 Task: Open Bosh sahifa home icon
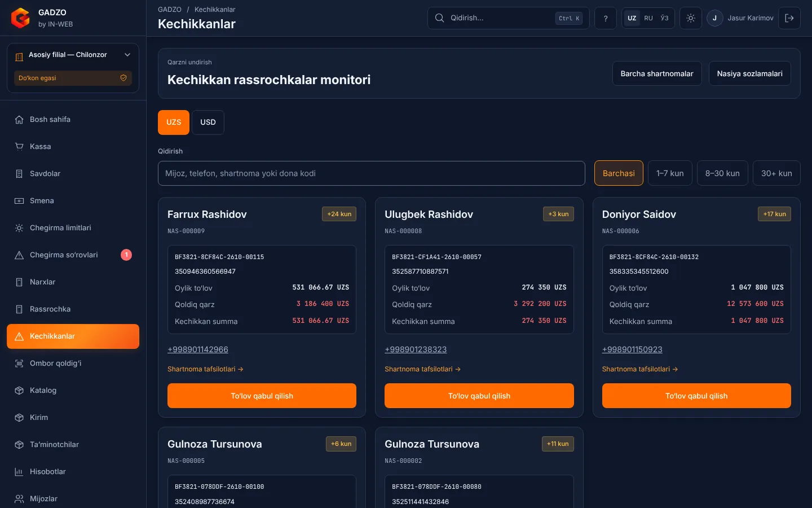pyautogui.click(x=19, y=120)
